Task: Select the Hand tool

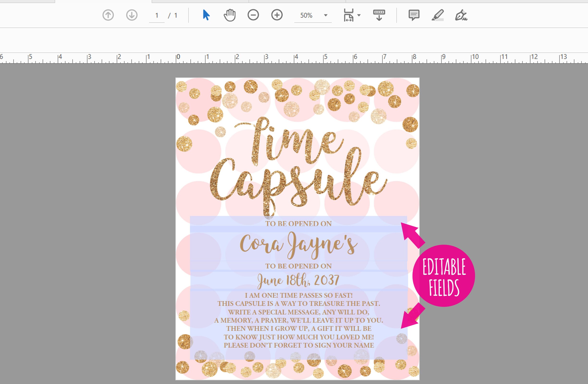Action: point(230,15)
